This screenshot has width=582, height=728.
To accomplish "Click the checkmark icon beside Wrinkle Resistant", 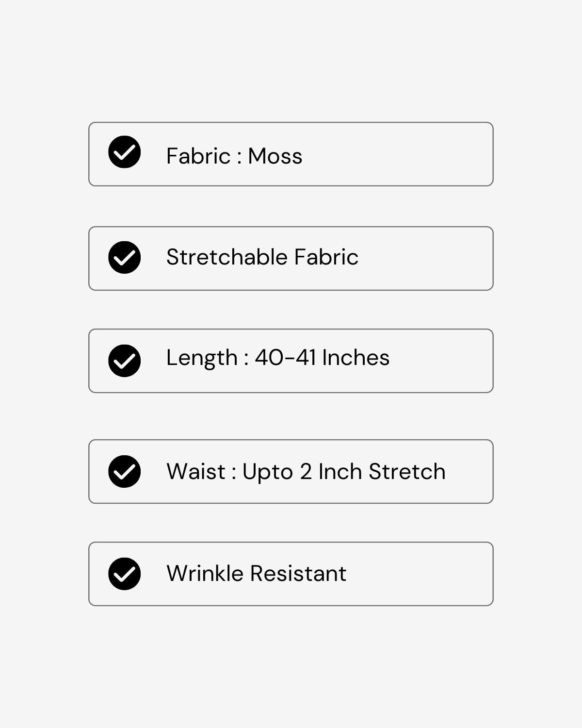I will [x=125, y=574].
